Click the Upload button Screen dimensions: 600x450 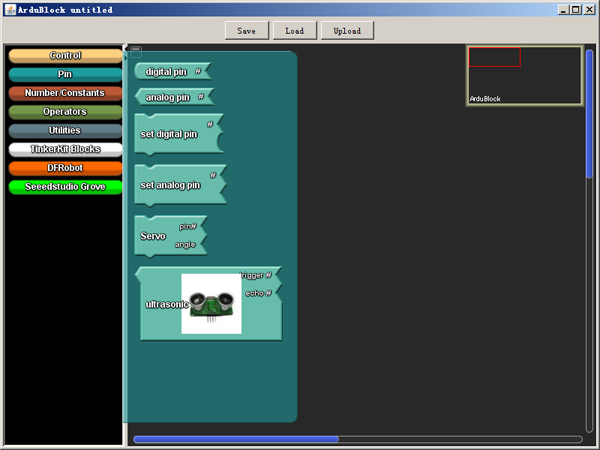pyautogui.click(x=347, y=31)
